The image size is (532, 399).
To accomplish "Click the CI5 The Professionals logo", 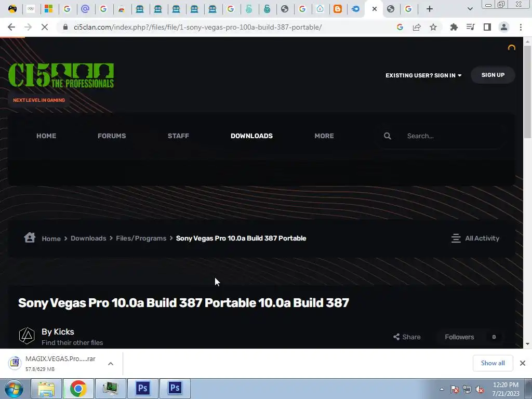I will [61, 75].
